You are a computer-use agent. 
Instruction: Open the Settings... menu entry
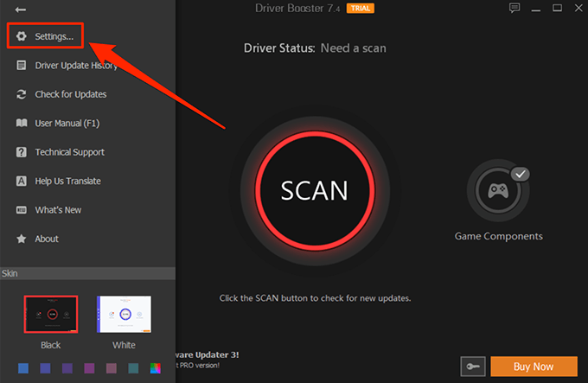pos(45,36)
